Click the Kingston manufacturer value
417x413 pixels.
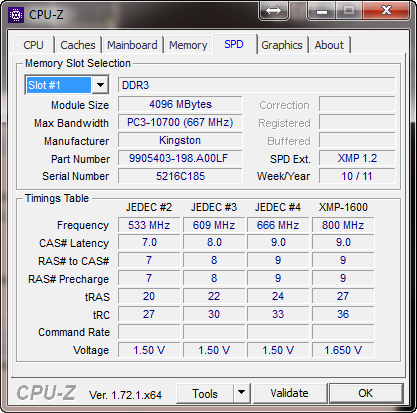pyautogui.click(x=180, y=140)
